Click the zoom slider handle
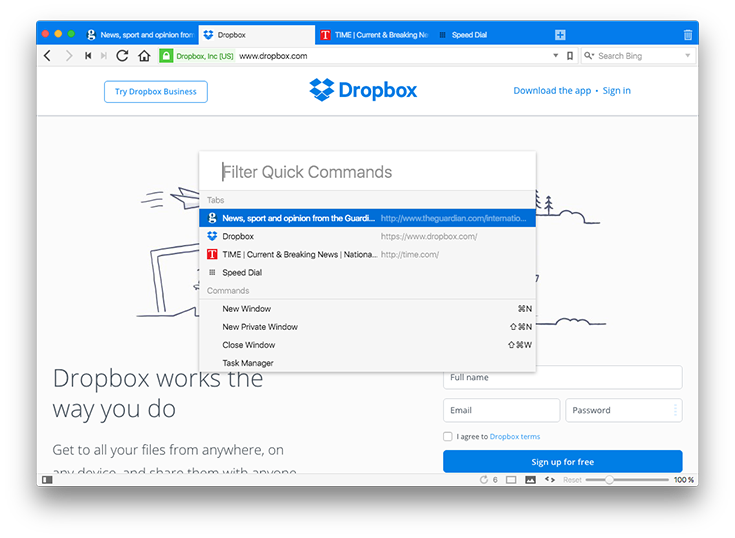Screen dimensions: 735x538 pos(609,479)
